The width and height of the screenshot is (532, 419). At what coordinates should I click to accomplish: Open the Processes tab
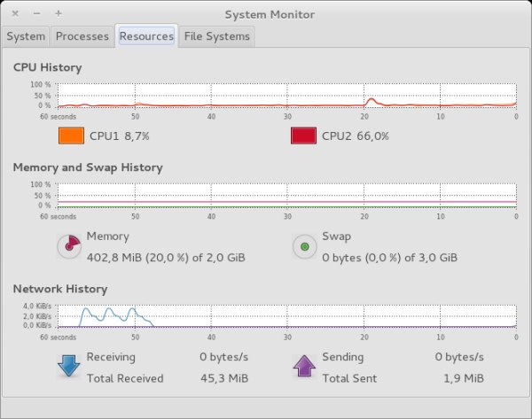[x=82, y=36]
